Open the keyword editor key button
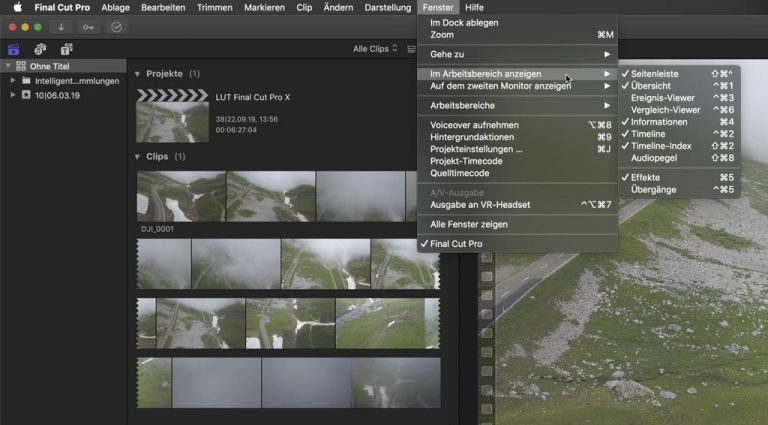 pos(88,27)
